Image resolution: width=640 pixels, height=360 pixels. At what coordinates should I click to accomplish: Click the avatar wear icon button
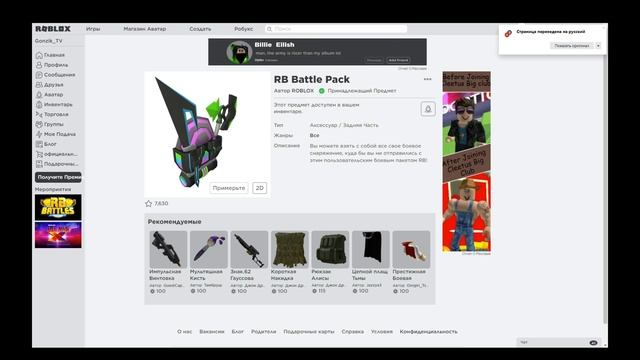point(428,109)
